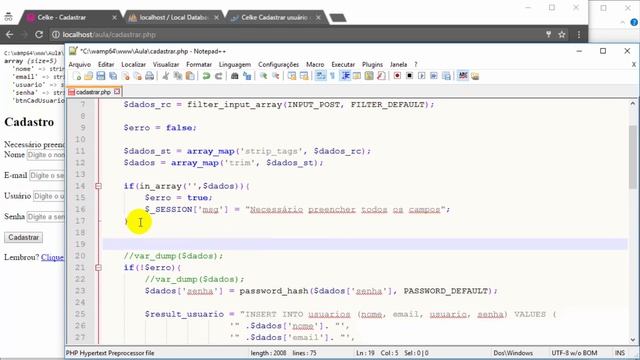Open the Visualizar menu
This screenshot has height=360, width=640.
pyautogui.click(x=166, y=64)
